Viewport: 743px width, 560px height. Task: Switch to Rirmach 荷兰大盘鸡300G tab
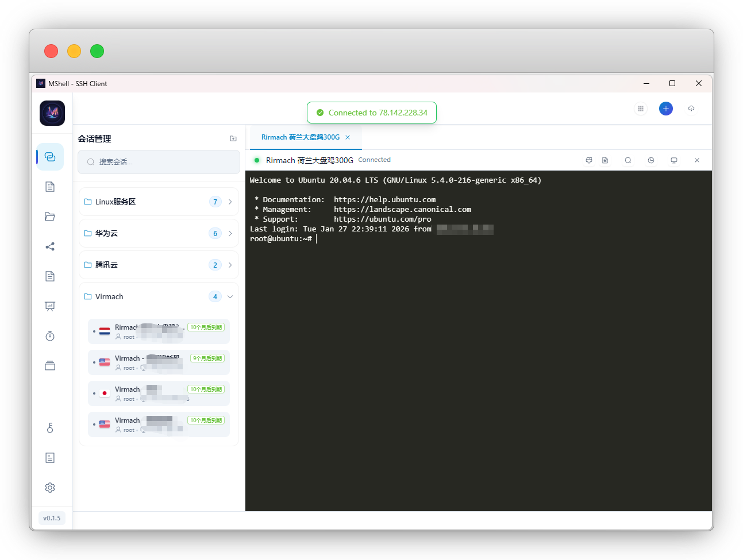point(300,137)
